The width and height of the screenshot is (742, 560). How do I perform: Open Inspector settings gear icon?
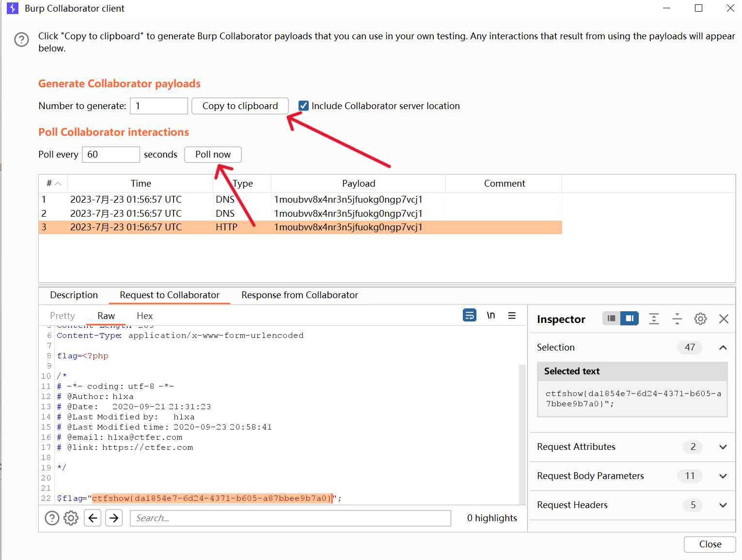point(700,319)
